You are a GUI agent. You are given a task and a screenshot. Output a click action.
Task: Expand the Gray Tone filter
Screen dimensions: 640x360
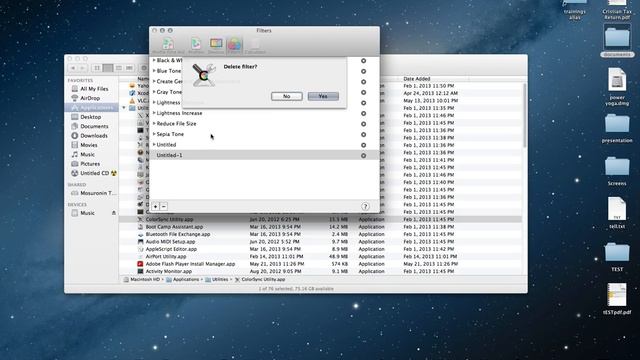pyautogui.click(x=154, y=92)
